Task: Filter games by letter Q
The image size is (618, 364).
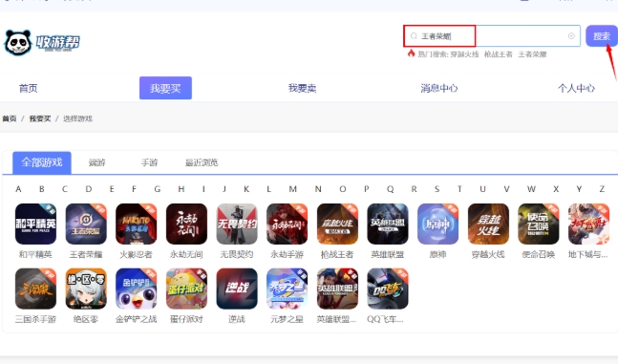Action: [x=391, y=189]
